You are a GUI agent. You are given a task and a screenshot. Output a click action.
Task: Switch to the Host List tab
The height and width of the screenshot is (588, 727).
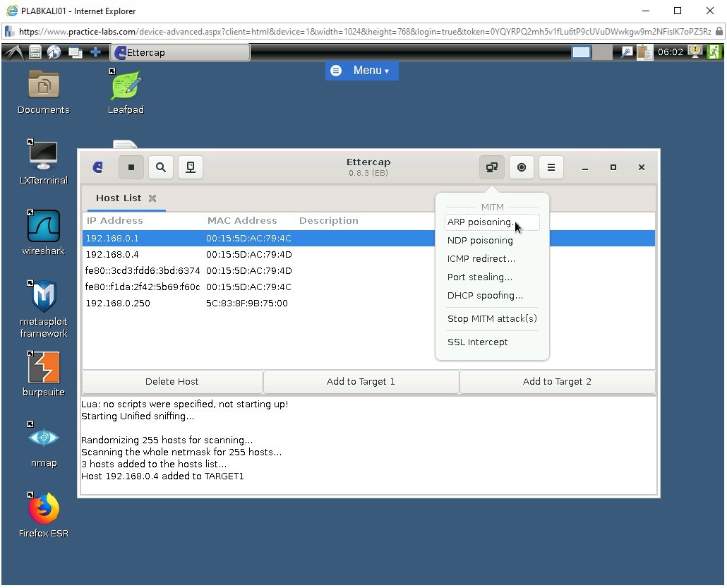coord(118,198)
